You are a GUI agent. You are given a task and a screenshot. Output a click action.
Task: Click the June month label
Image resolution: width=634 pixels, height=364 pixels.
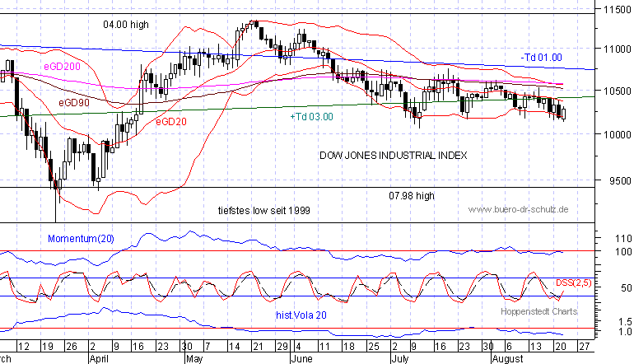tap(302, 359)
